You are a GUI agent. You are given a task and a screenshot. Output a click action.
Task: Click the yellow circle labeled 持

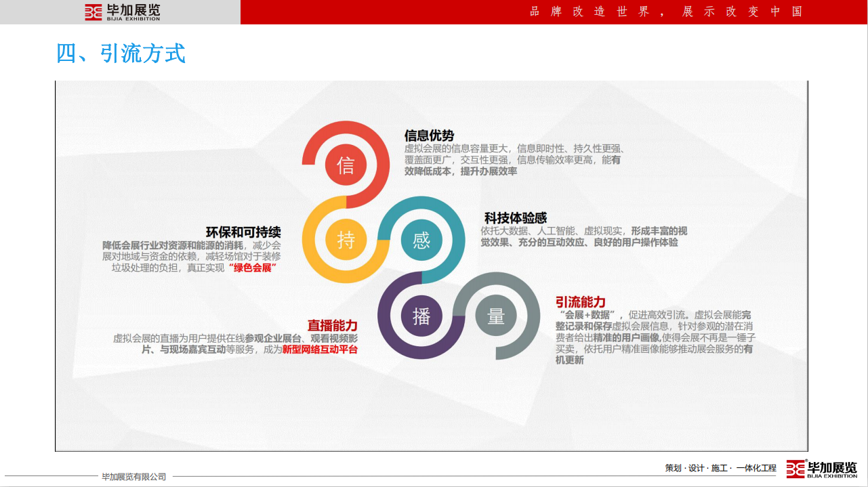(x=346, y=240)
